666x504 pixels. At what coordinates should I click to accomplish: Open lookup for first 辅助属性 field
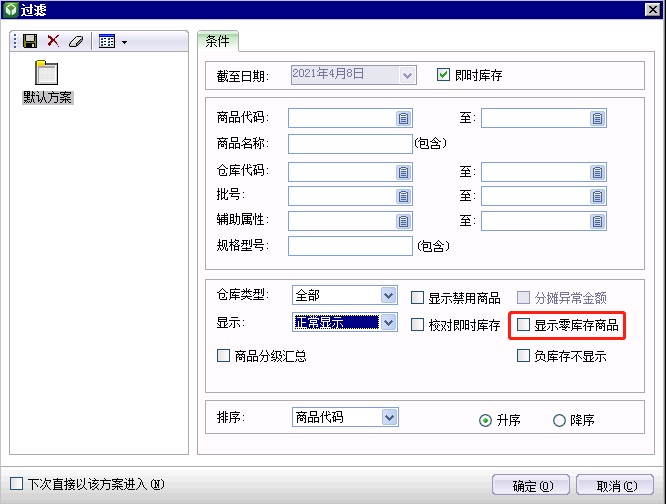(403, 220)
